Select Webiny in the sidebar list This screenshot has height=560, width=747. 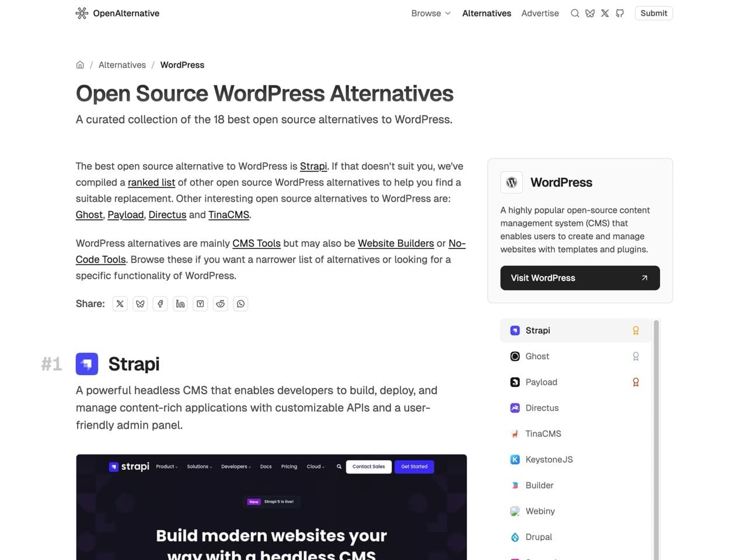pyautogui.click(x=575, y=511)
